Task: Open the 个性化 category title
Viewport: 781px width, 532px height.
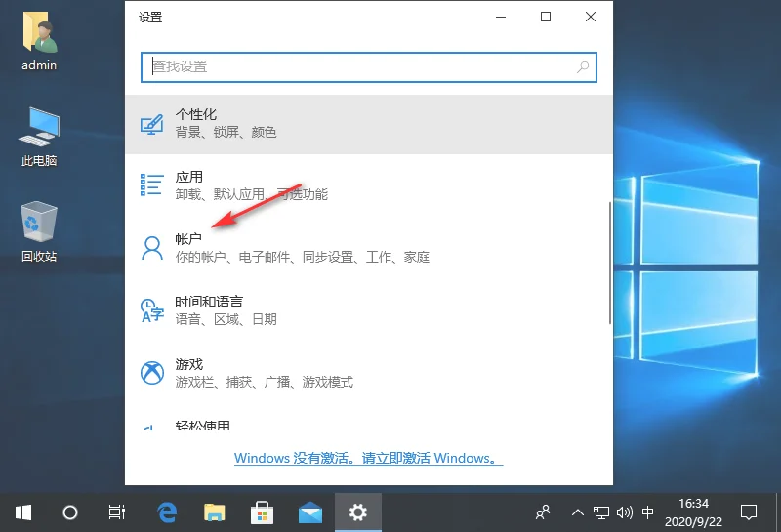Action: (196, 114)
